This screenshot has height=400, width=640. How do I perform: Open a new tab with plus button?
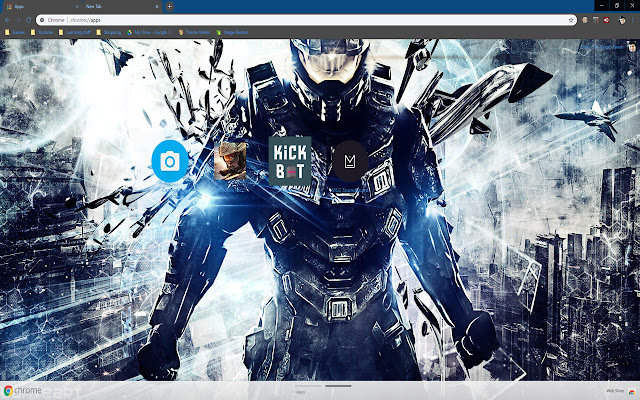[x=169, y=6]
